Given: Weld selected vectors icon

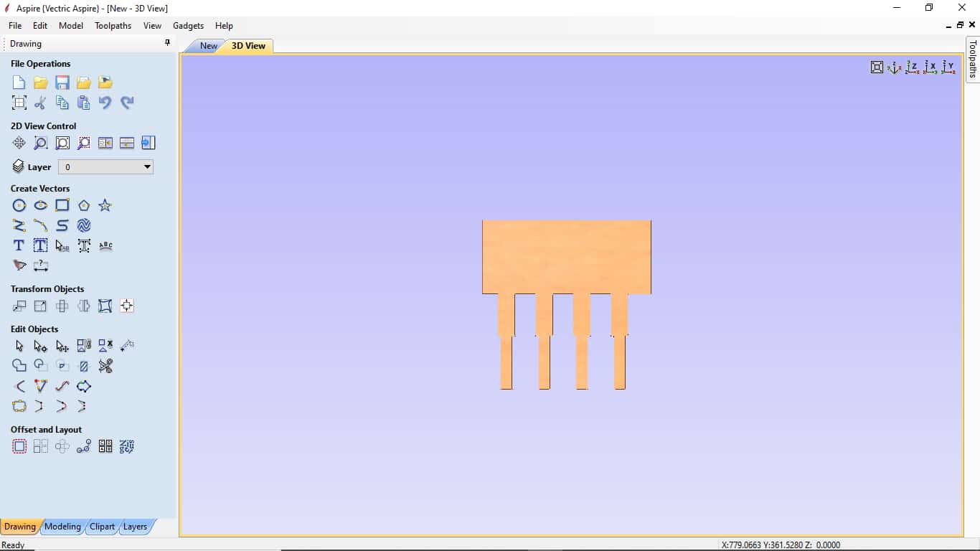Looking at the screenshot, I should click(x=19, y=366).
